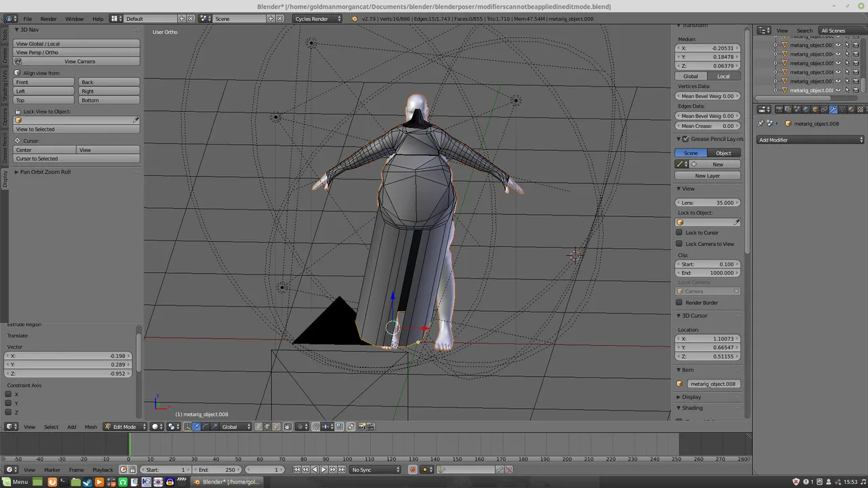Open the Marker menu in timeline
Screen dimensions: 868x488
coord(52,470)
